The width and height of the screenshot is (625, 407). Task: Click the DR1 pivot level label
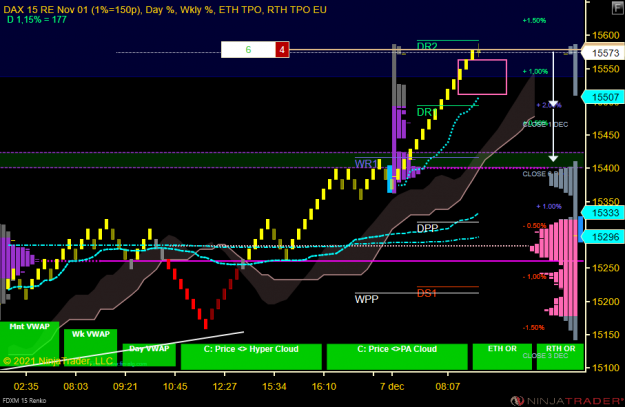425,112
